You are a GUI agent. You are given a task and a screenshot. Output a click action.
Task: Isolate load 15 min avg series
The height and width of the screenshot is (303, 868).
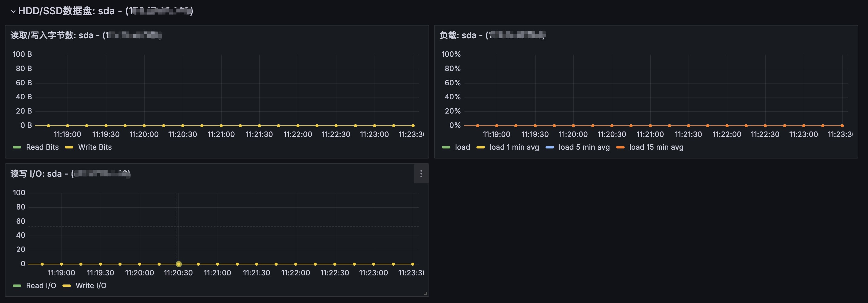656,147
